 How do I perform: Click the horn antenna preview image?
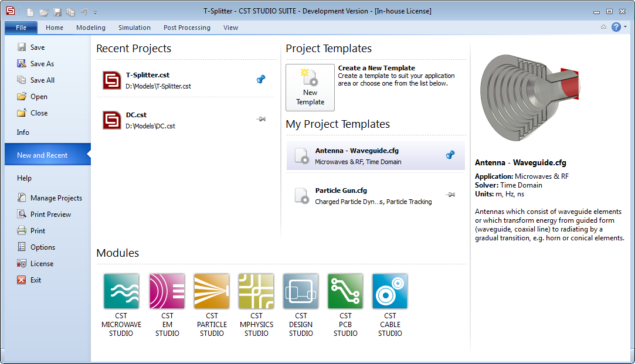point(530,97)
